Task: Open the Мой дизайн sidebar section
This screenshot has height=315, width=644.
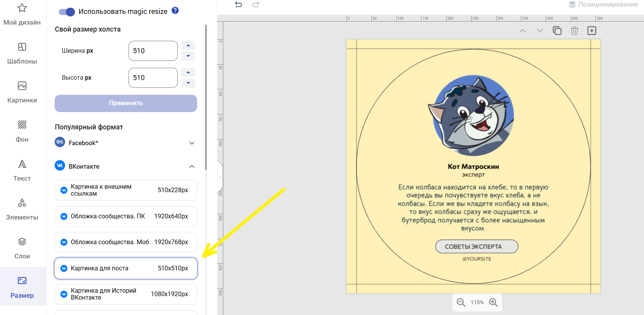Action: [x=22, y=15]
